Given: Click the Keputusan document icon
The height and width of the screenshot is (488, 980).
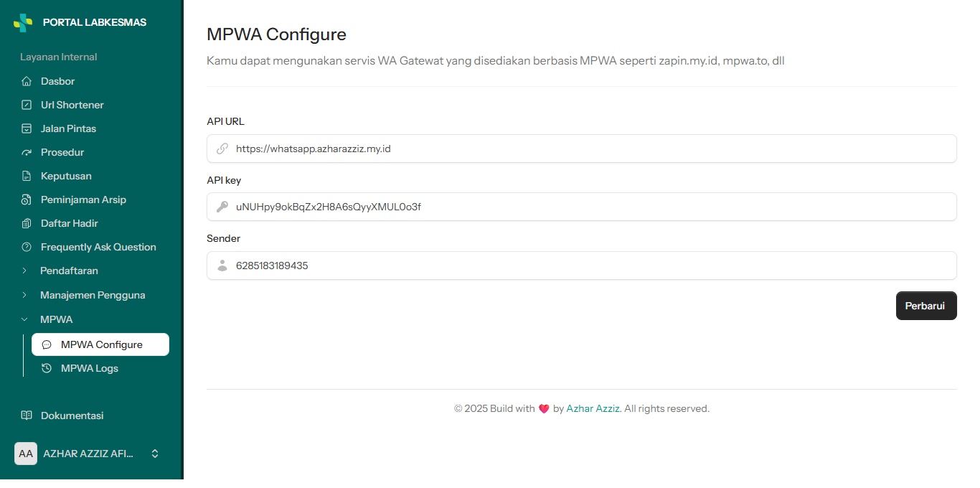Looking at the screenshot, I should pyautogui.click(x=27, y=176).
